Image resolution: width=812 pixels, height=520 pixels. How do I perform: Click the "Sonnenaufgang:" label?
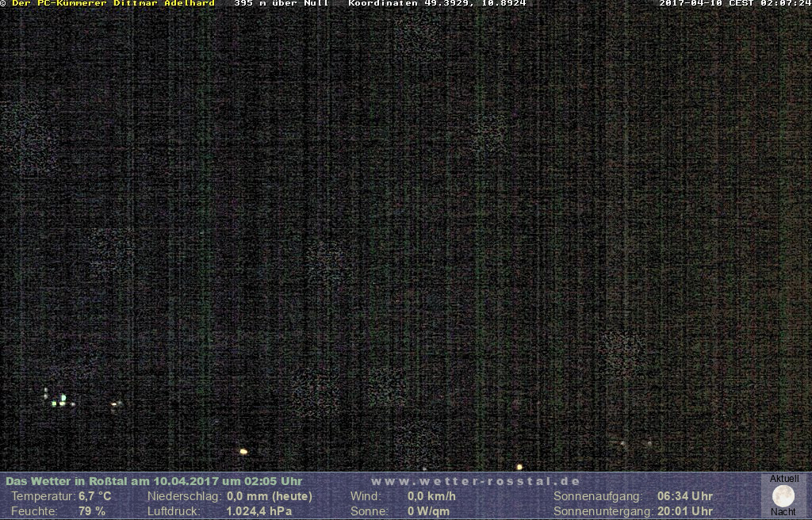tap(598, 496)
